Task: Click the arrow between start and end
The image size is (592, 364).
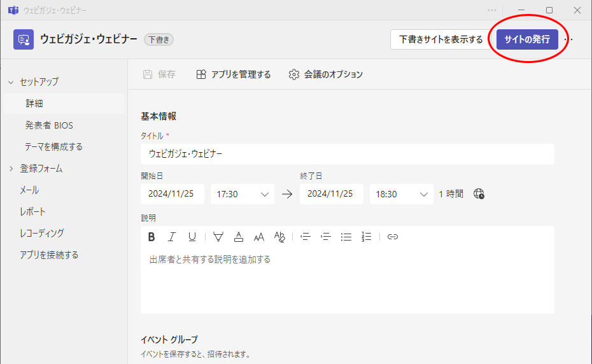Action: pyautogui.click(x=287, y=194)
